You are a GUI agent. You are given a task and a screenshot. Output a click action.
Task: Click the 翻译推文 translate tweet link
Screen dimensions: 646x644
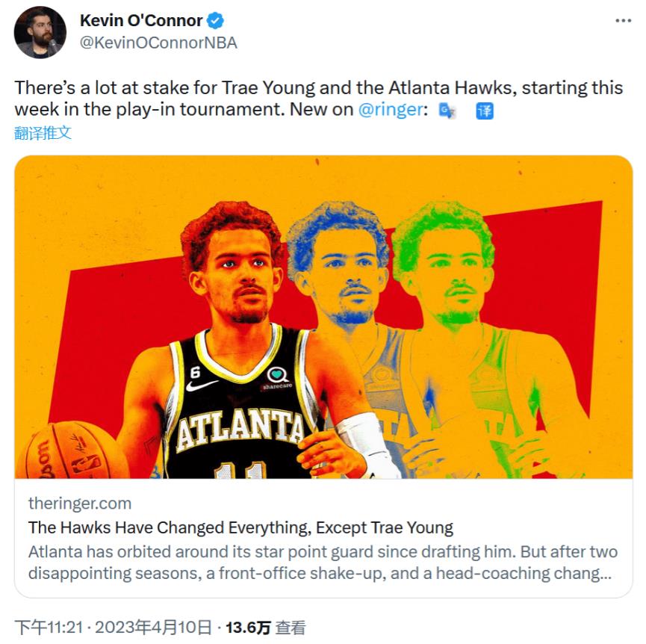[x=43, y=133]
